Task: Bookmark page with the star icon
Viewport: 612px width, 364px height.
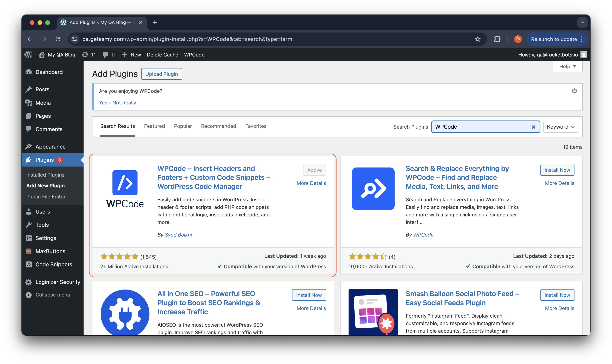Action: (477, 39)
